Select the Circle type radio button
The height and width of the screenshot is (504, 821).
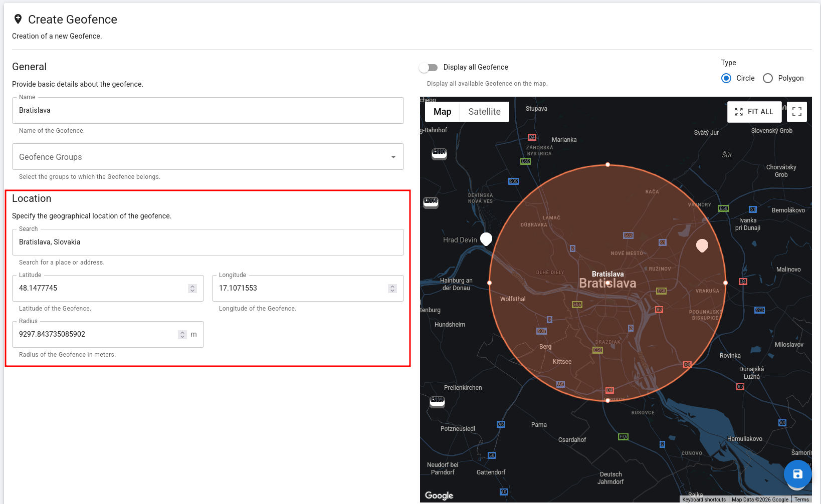[x=726, y=78]
